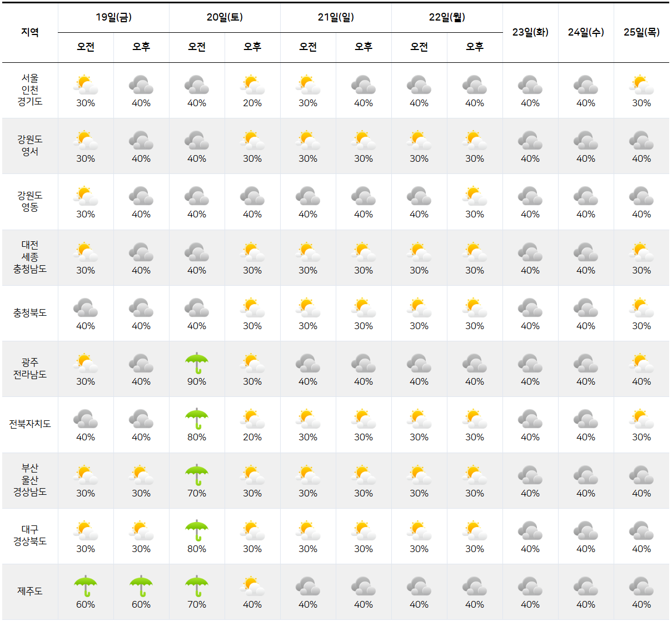Image resolution: width=672 pixels, height=621 pixels.
Task: Click the 대전 세종 충청남도 region label
Action: pos(30,257)
